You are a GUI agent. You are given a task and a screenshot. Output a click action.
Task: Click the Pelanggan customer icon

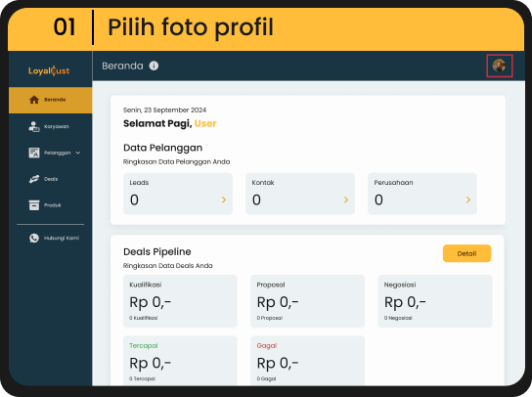click(34, 153)
